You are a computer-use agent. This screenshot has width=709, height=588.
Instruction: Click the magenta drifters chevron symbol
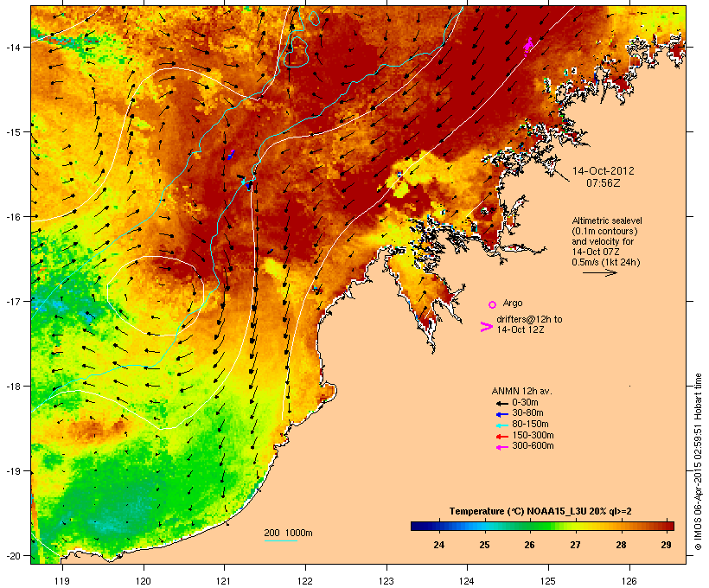point(487,327)
